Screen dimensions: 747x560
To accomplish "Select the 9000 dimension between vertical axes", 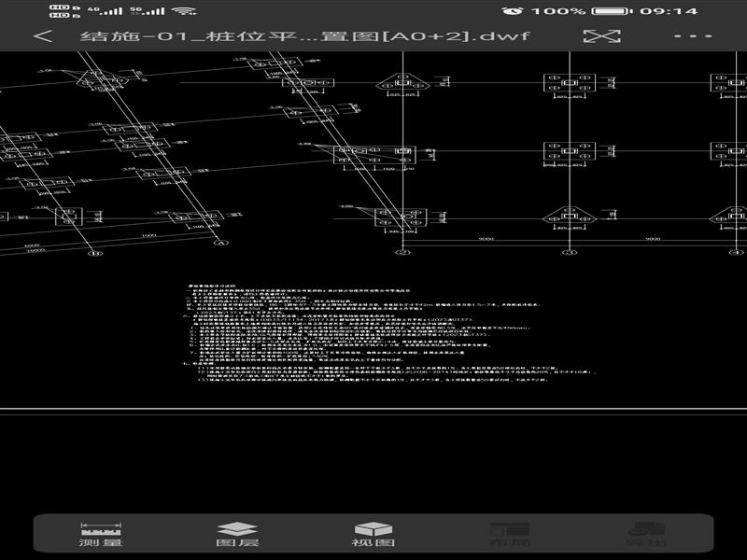I will pos(486,240).
